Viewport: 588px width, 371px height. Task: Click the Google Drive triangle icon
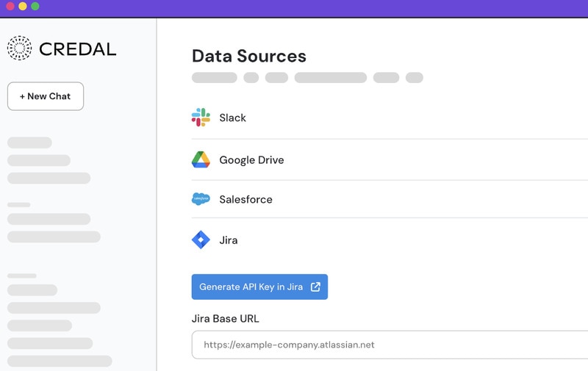(201, 159)
